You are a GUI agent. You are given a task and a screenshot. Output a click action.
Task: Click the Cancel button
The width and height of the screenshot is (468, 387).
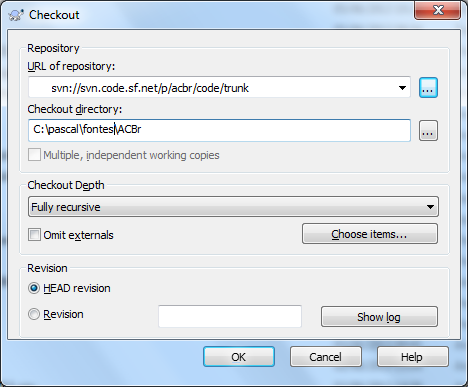pyautogui.click(x=326, y=357)
